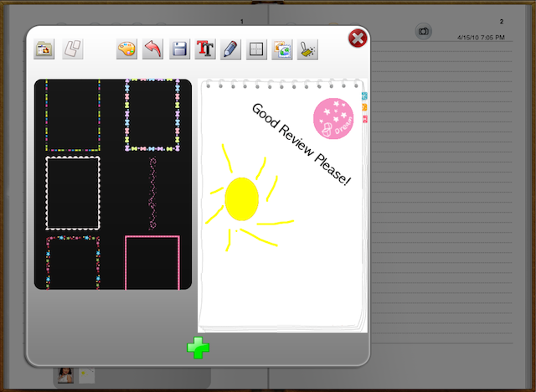Tap the green plus add button
Image resolution: width=536 pixels, height=392 pixels.
coord(198,348)
